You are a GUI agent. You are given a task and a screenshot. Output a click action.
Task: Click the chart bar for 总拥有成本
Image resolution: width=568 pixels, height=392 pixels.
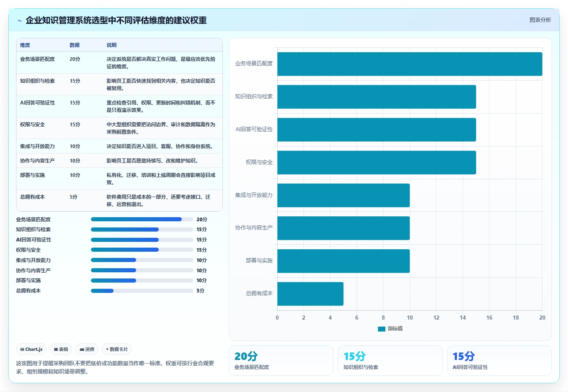[311, 294]
